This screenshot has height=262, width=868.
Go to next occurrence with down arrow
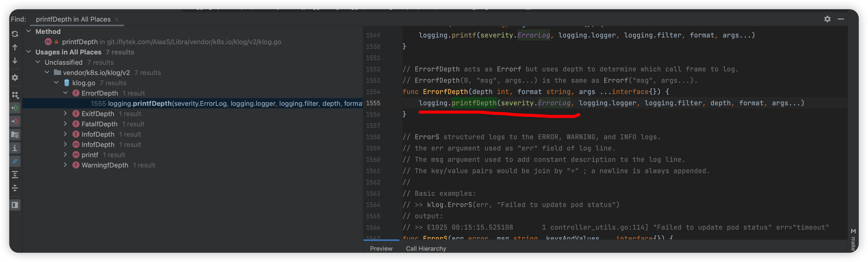pyautogui.click(x=15, y=61)
